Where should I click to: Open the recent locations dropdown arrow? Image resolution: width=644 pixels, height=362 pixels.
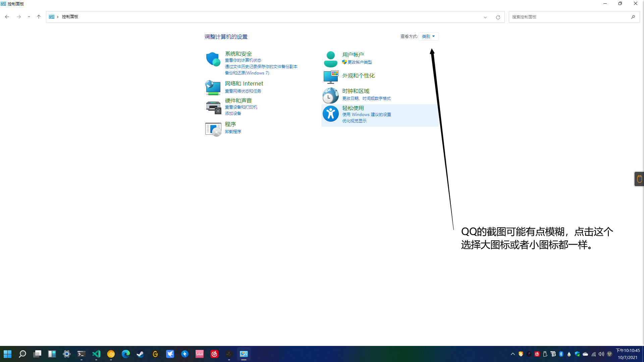[x=29, y=17]
